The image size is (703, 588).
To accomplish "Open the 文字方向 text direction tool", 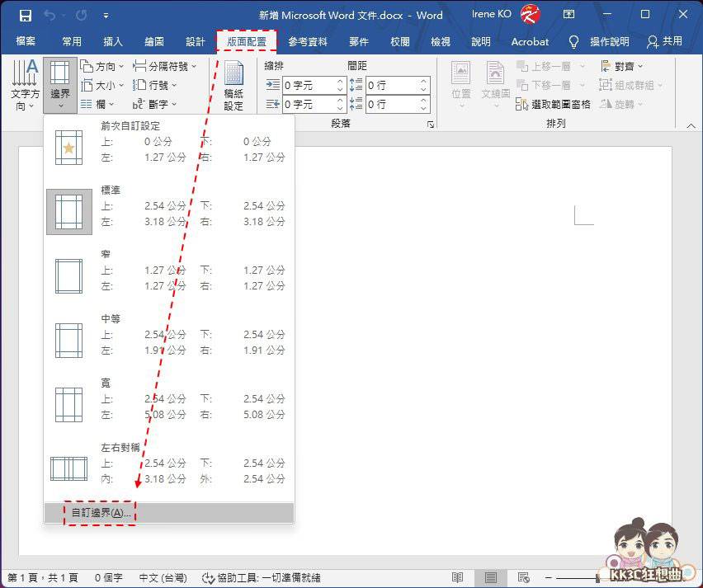I will [25, 85].
